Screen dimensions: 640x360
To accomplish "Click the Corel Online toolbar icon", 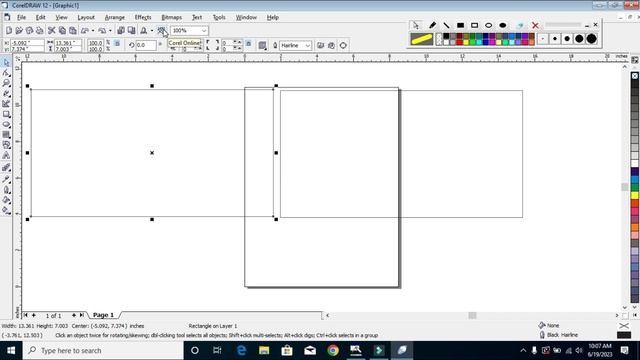I will 162,31.
